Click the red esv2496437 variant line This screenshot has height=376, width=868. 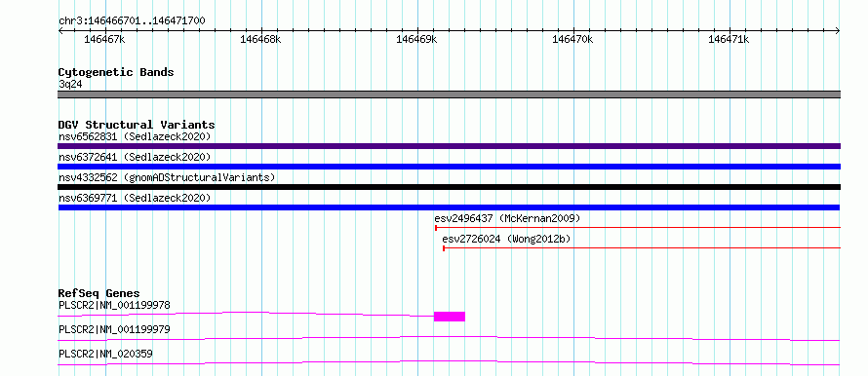(638, 227)
